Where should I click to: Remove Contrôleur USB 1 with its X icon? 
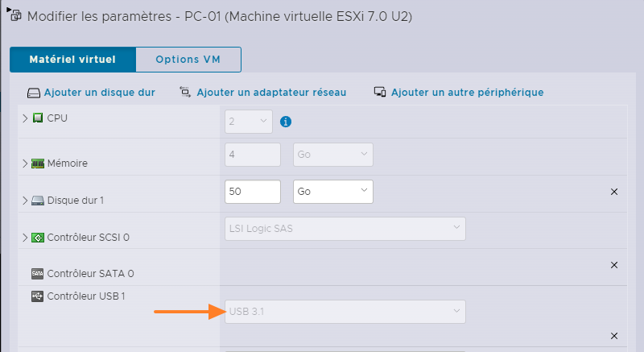614,336
